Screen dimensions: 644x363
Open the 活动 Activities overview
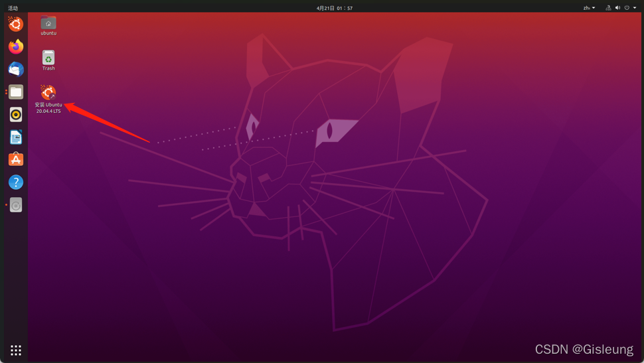(x=13, y=8)
